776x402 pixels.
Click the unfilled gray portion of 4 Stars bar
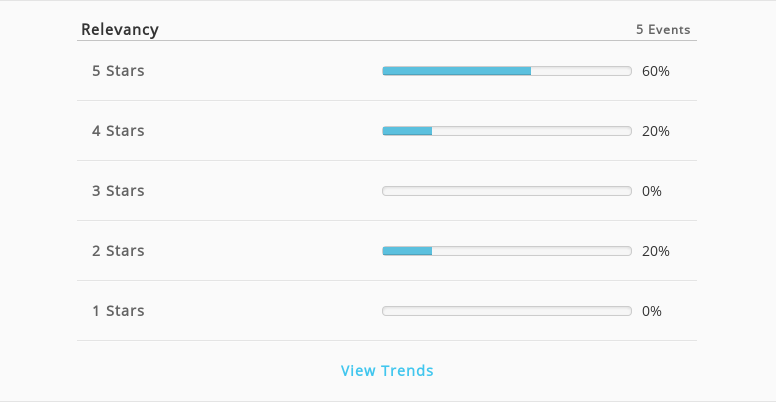pyautogui.click(x=532, y=131)
